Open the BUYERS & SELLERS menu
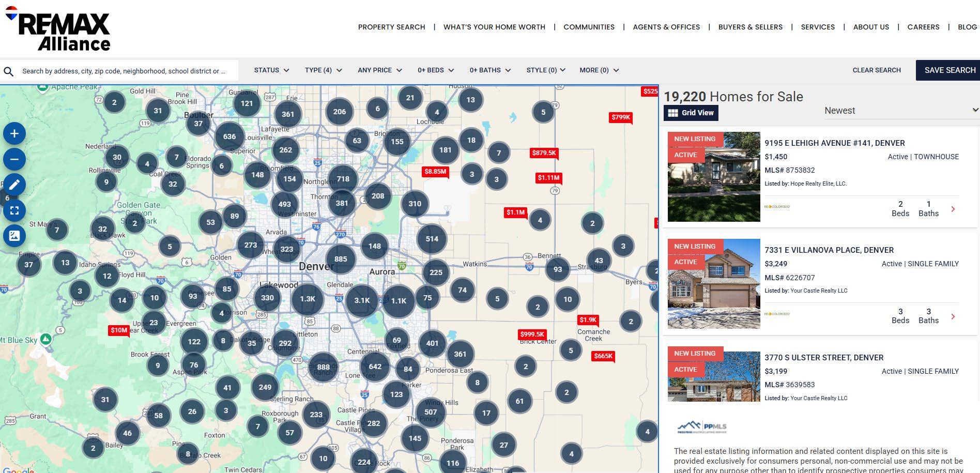This screenshot has width=980, height=473. [751, 27]
